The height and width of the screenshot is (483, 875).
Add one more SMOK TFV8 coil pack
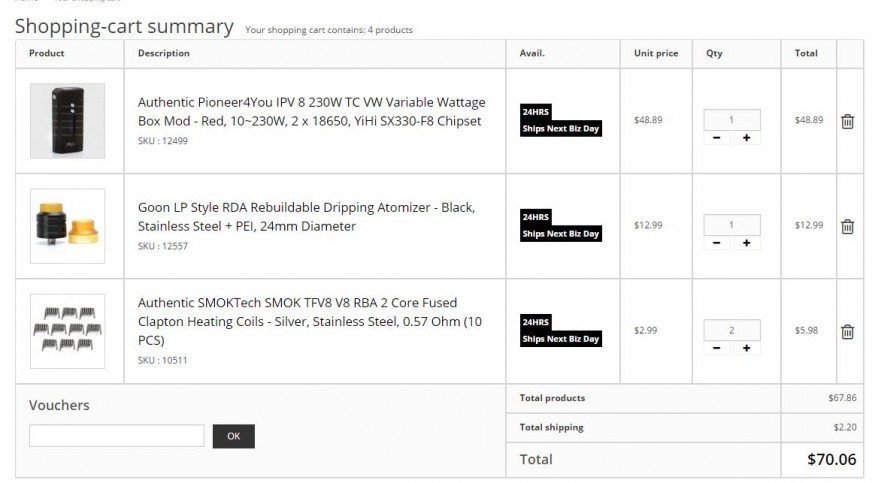click(746, 348)
